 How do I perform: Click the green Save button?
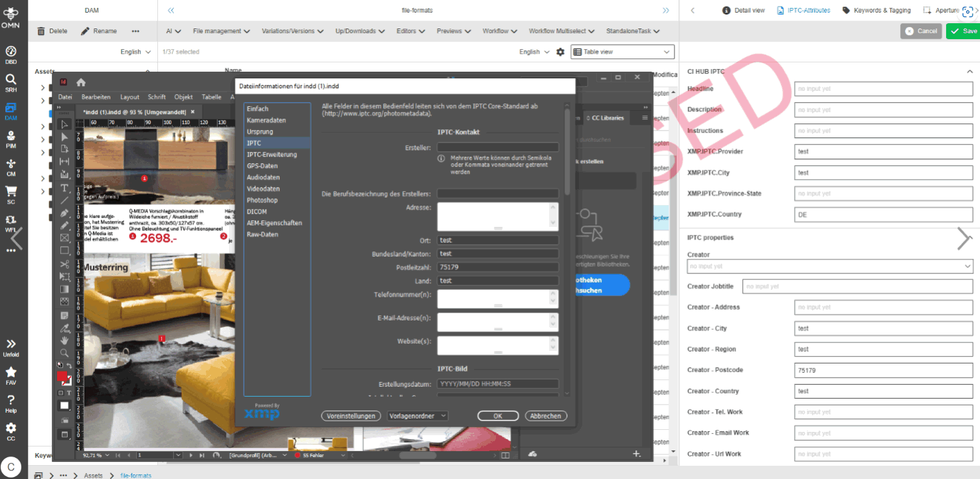(x=963, y=31)
